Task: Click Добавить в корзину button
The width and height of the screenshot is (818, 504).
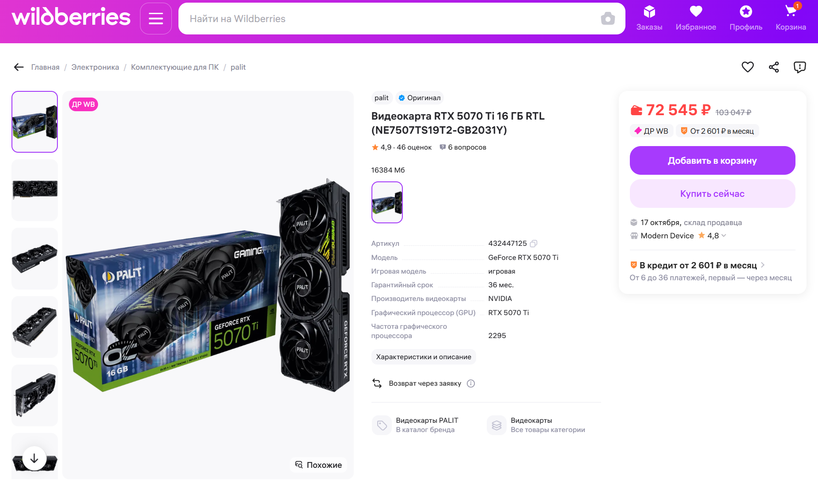Action: pos(712,161)
